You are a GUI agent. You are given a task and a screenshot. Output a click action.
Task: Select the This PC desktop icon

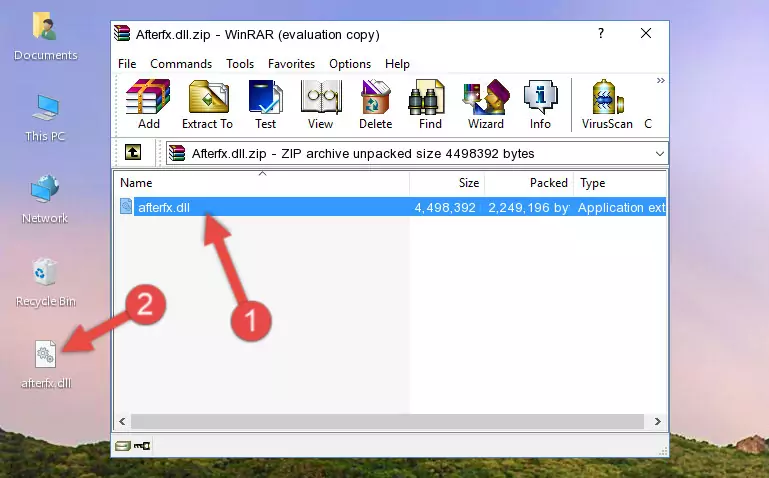[45, 118]
